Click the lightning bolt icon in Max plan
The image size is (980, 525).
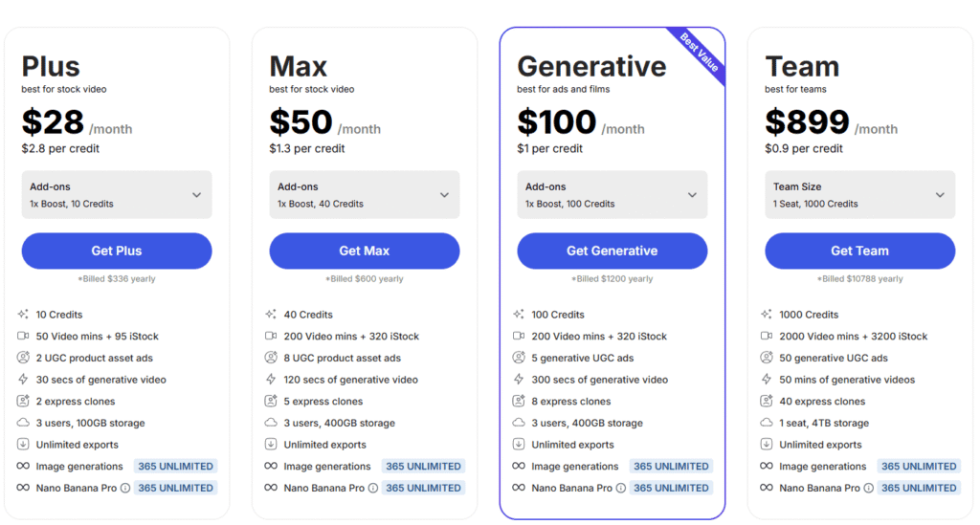271,380
